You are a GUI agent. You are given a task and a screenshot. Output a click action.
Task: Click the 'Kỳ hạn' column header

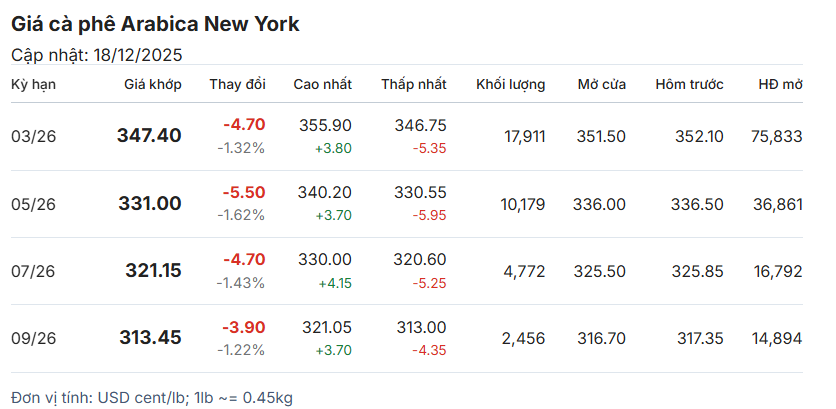click(33, 84)
